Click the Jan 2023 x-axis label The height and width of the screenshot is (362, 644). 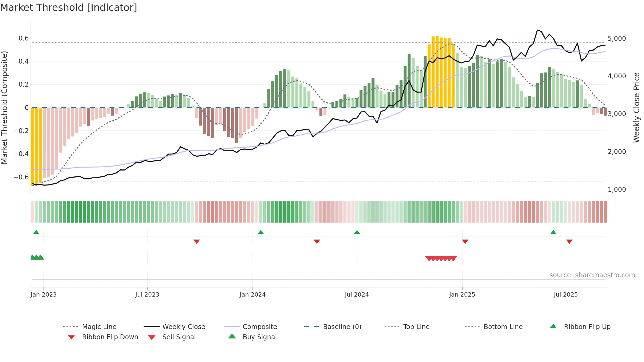(x=44, y=294)
